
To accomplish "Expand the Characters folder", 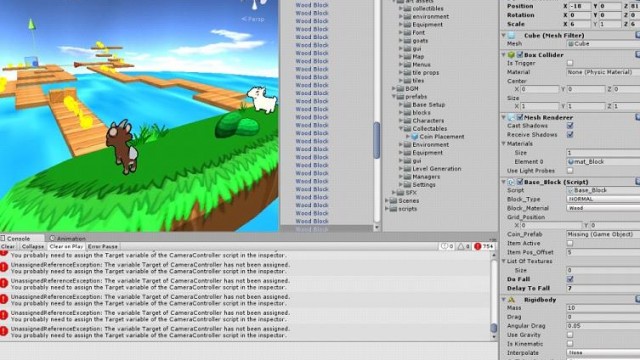I will 401,121.
